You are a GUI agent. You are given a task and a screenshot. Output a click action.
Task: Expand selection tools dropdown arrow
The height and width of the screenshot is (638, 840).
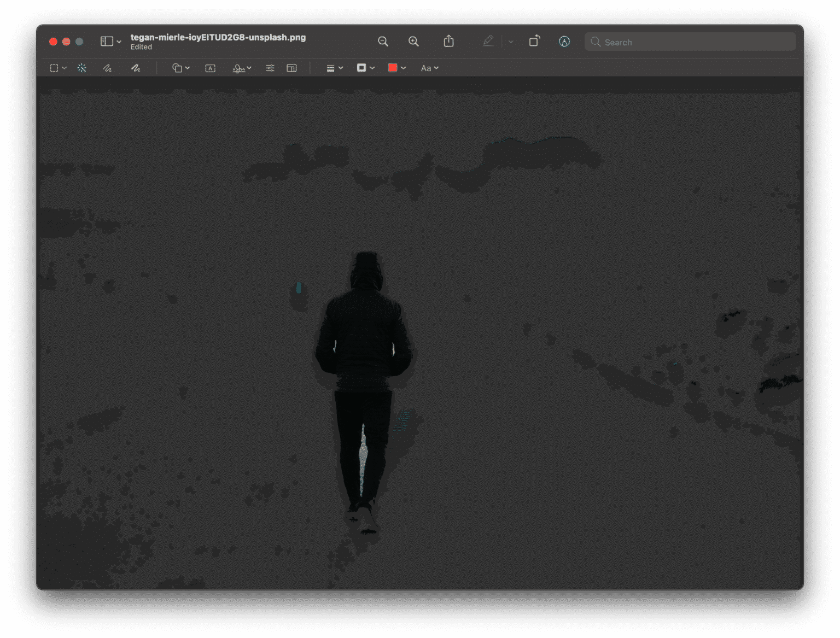tap(65, 68)
